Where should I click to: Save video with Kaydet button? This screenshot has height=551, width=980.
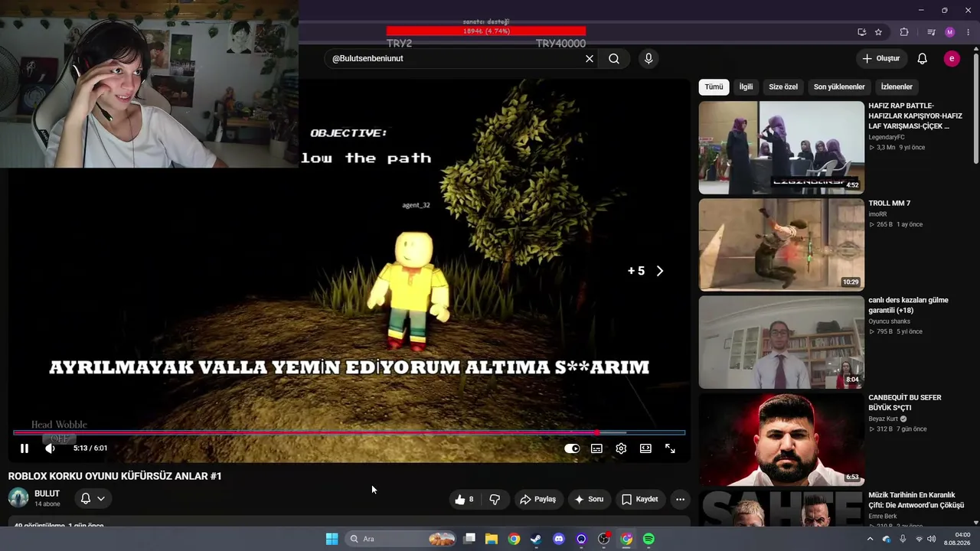[639, 499]
